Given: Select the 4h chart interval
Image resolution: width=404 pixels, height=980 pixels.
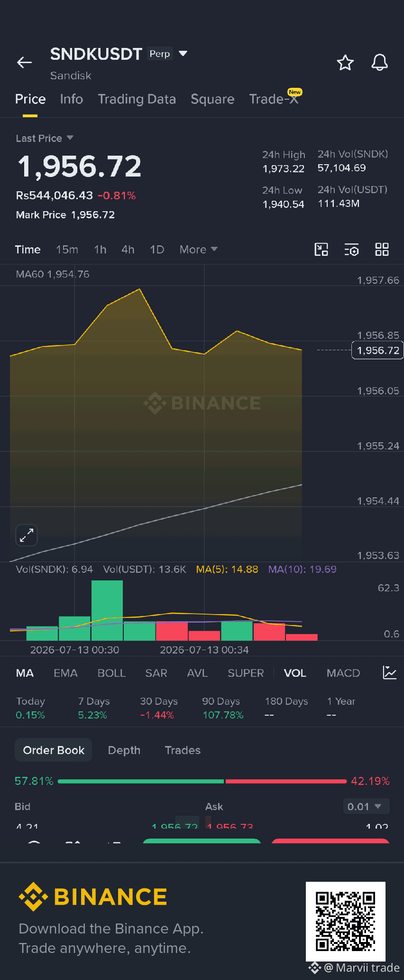Looking at the screenshot, I should pyautogui.click(x=128, y=250).
